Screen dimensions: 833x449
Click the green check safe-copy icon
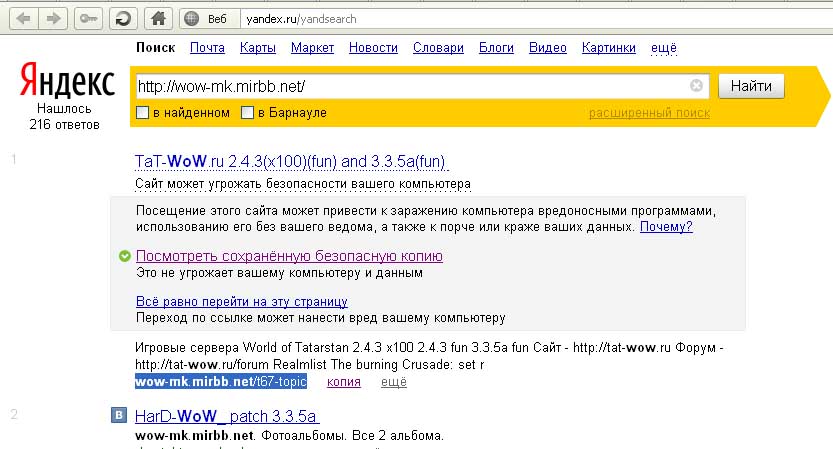click(124, 256)
